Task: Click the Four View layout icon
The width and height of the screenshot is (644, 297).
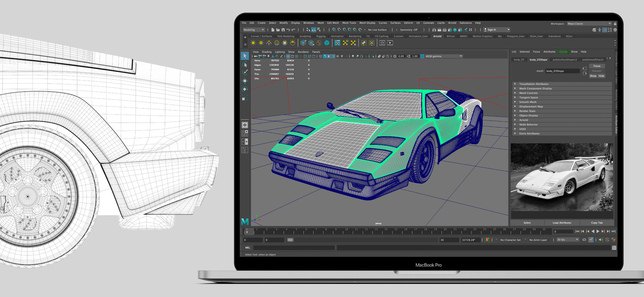Action: click(x=245, y=133)
